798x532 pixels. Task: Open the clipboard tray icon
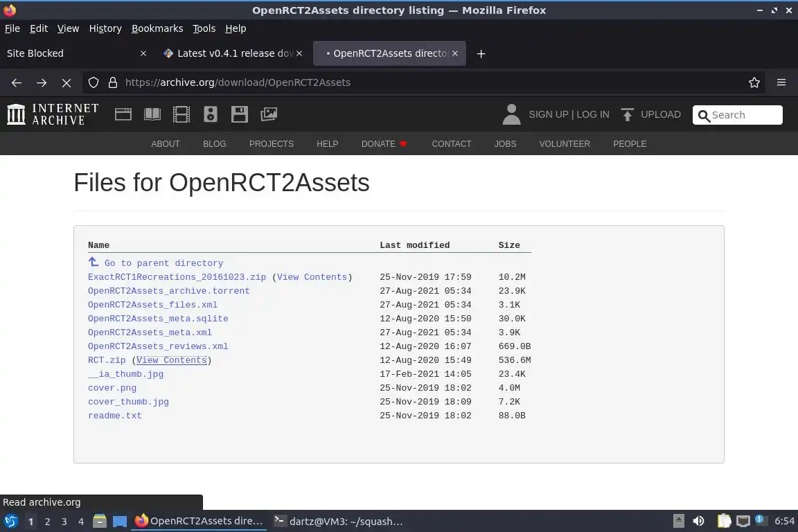point(724,521)
